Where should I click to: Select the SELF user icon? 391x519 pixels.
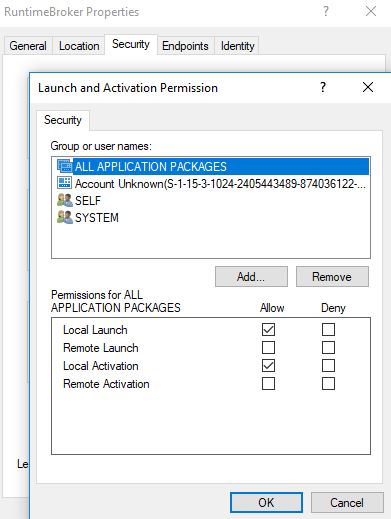65,200
